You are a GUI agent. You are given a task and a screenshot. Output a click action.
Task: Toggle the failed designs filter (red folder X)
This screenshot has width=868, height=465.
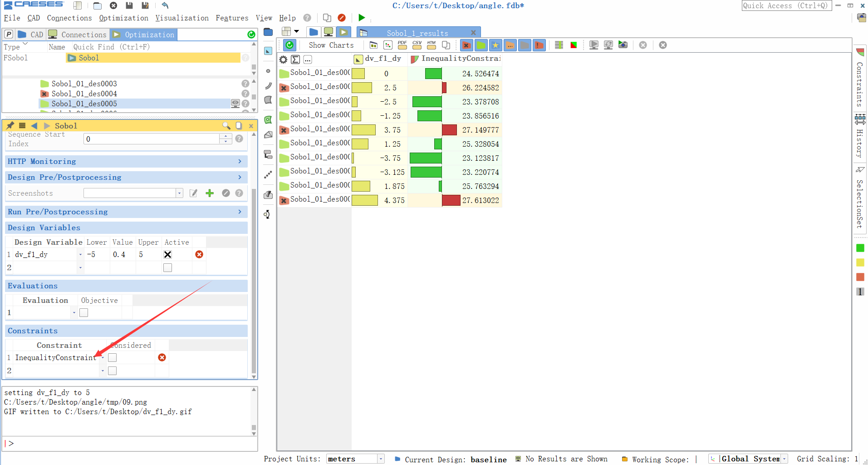466,45
